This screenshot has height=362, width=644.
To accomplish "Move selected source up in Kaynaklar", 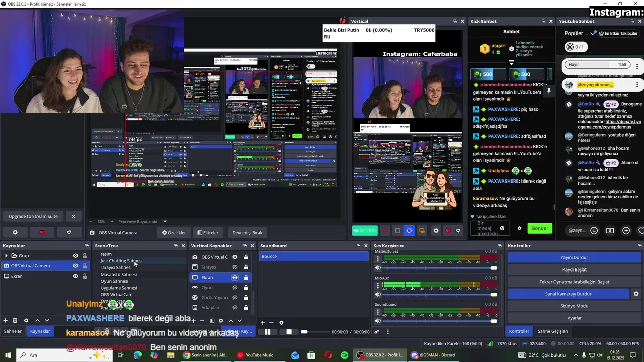I will click(x=37, y=320).
